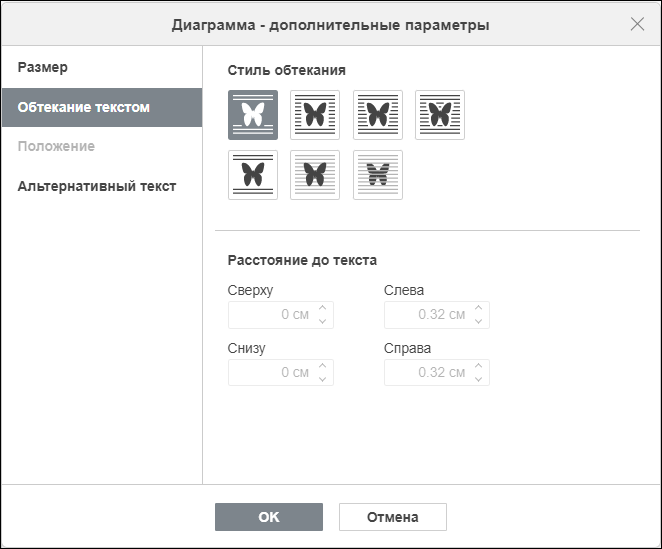
Task: Choose the Square wrapping style icon
Action: 315,115
